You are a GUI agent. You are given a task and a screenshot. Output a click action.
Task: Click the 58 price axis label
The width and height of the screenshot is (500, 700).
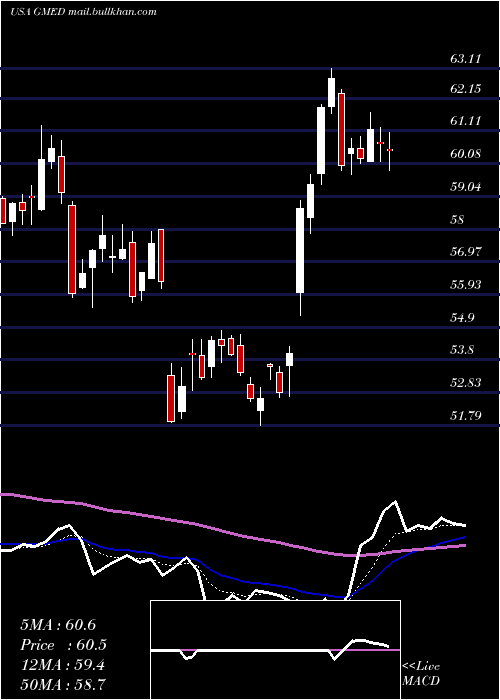coord(457,220)
